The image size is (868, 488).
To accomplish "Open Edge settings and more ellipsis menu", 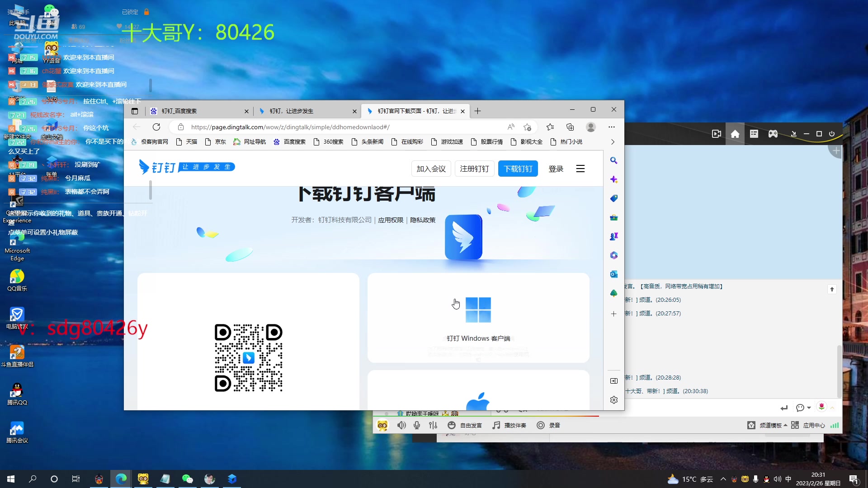I will click(612, 127).
